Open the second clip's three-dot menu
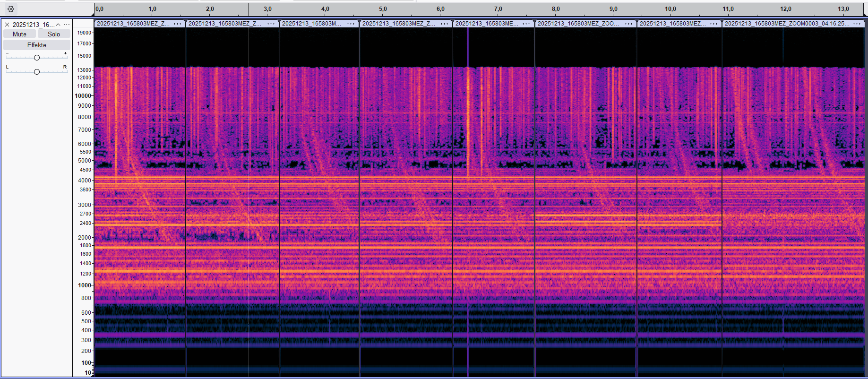Viewport: 868px width, 379px height. coord(271,24)
